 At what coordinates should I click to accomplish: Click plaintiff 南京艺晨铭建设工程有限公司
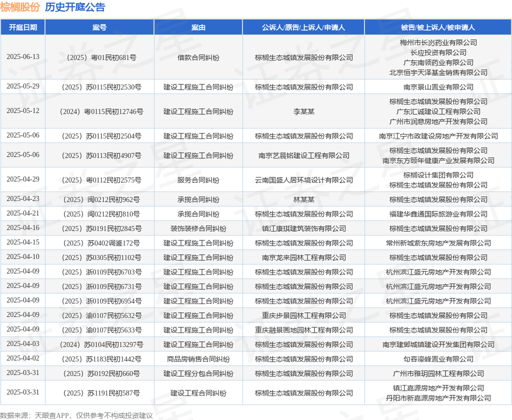(x=303, y=155)
